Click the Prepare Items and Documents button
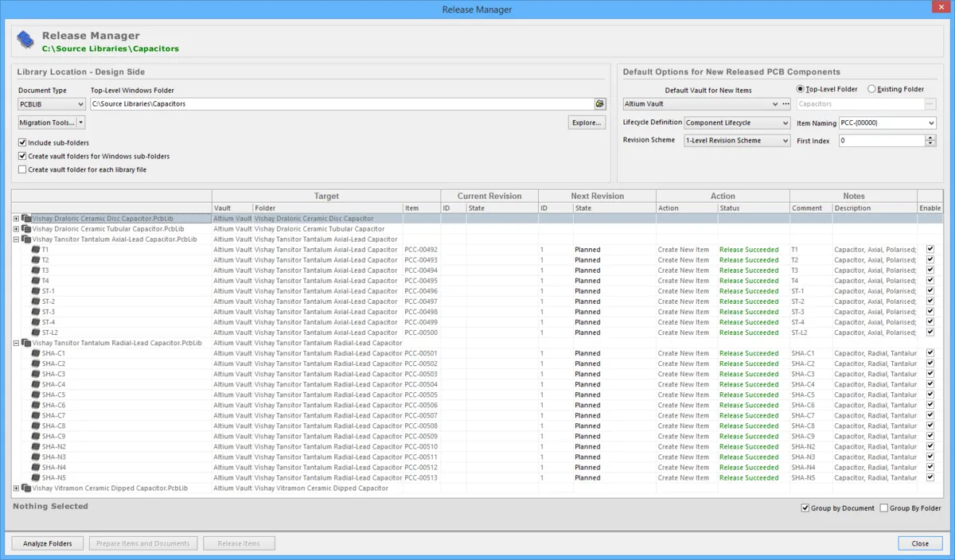955x560 pixels. pos(142,543)
